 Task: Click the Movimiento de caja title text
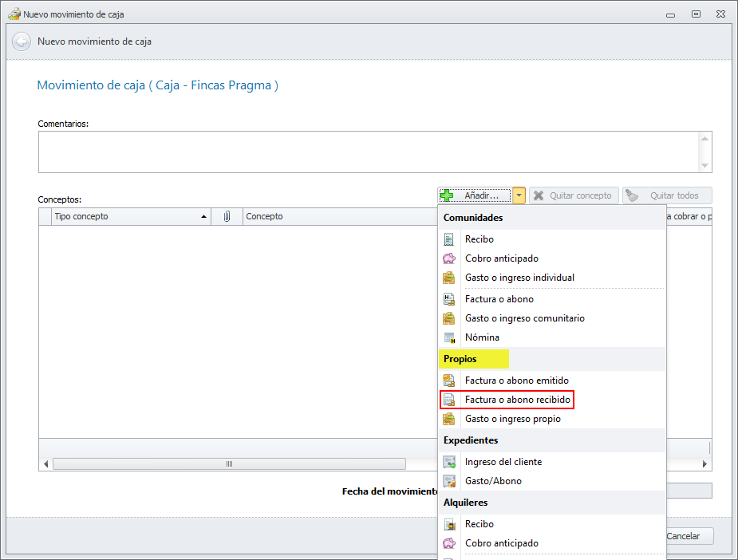(158, 85)
